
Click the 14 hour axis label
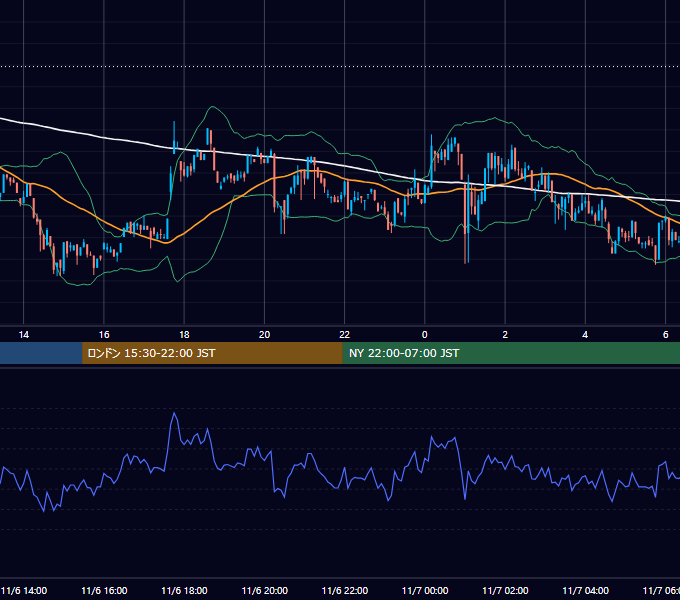click(x=24, y=335)
